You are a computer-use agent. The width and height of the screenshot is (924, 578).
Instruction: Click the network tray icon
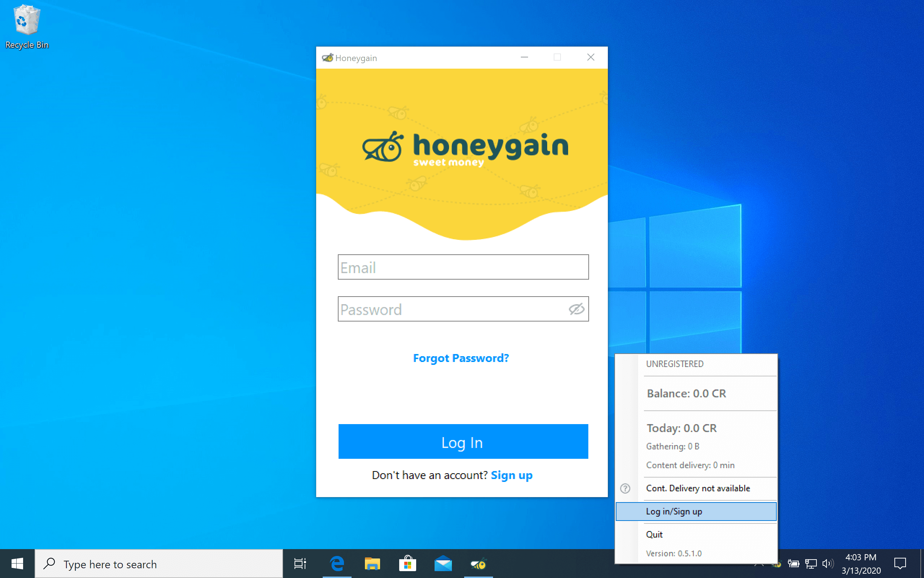(x=811, y=564)
